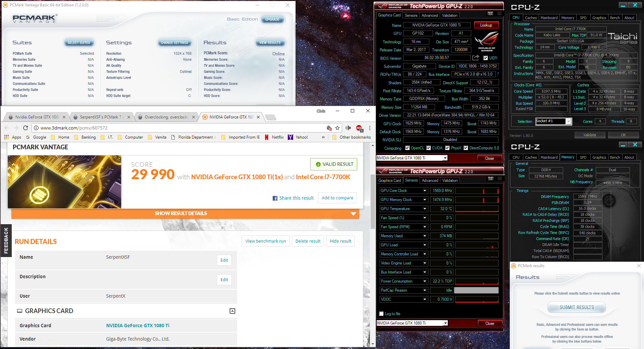Open SPD tab in lower CPU-Z window
Screen dimensions: 644x349
click(x=583, y=157)
